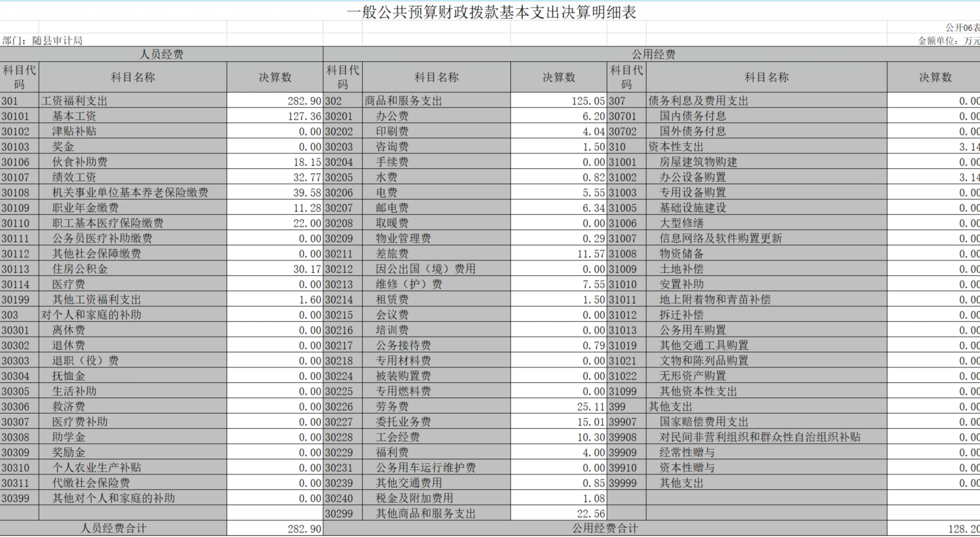980x537 pixels.
Task: Select the value 32.77
Action: pos(275,178)
